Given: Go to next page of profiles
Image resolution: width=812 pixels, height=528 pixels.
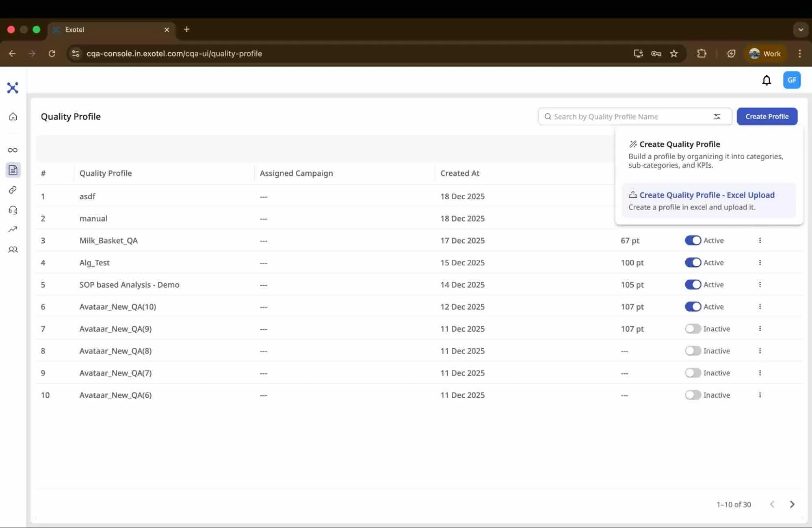Looking at the screenshot, I should coord(792,504).
